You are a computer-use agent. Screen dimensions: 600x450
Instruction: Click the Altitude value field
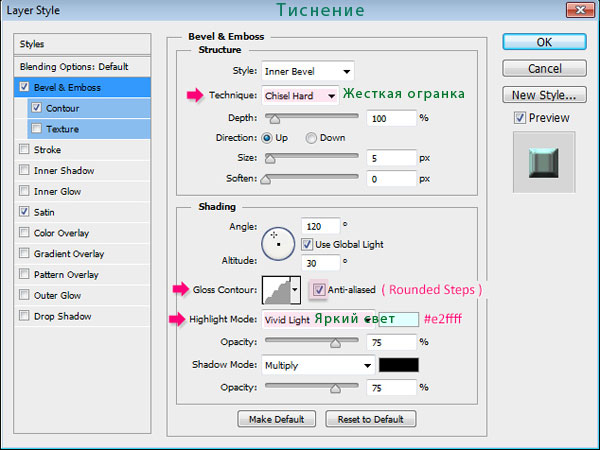click(320, 263)
